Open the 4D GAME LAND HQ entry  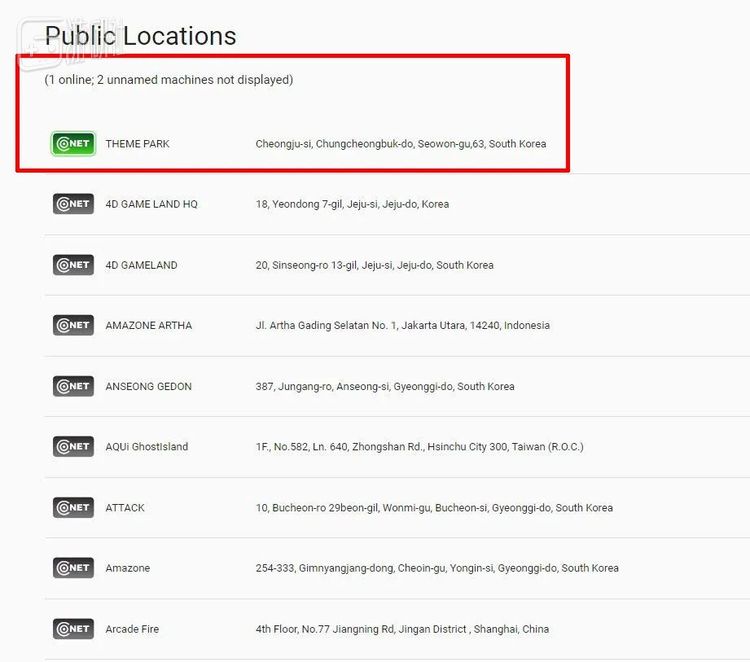point(151,204)
